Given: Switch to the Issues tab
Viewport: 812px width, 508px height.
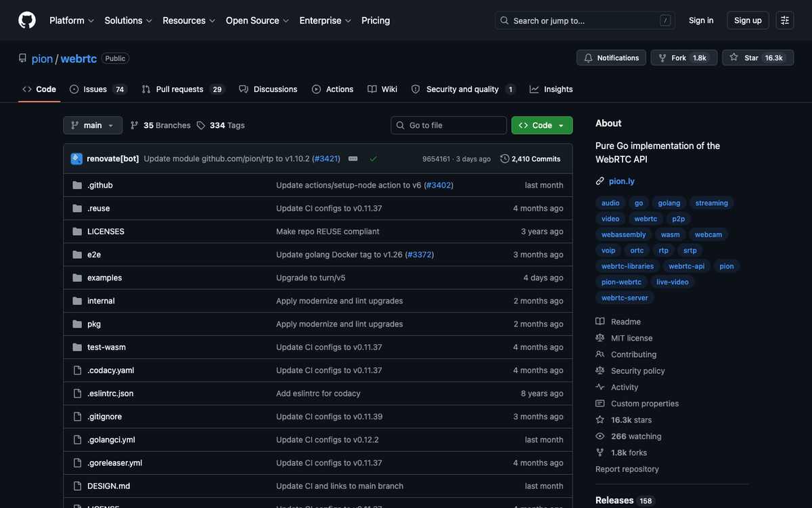Looking at the screenshot, I should [98, 89].
